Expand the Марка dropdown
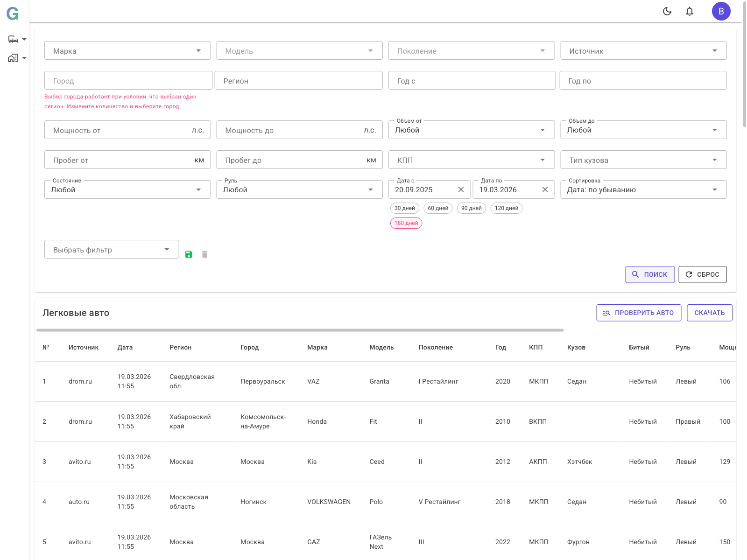The image size is (747, 560). pyautogui.click(x=127, y=51)
